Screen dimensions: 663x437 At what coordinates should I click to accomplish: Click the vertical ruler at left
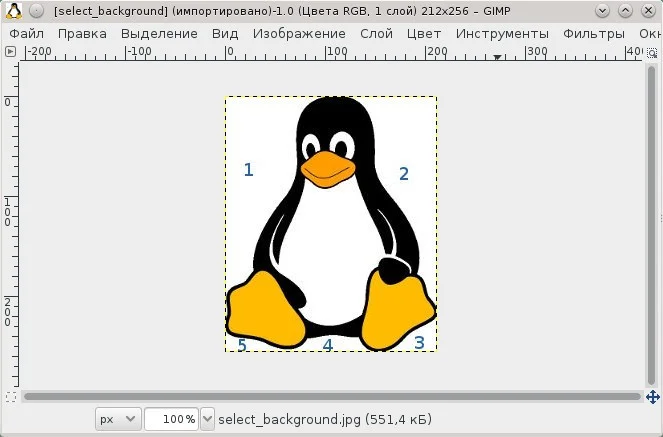(10, 224)
